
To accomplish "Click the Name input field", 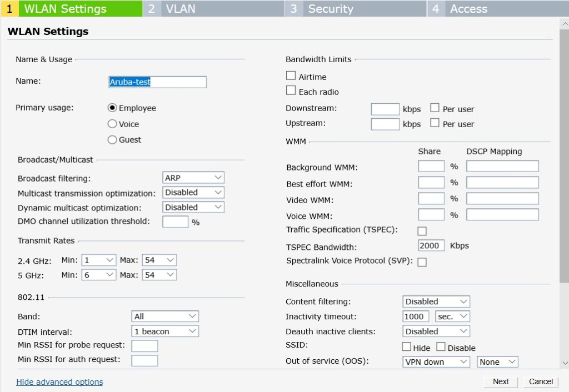I will [157, 82].
